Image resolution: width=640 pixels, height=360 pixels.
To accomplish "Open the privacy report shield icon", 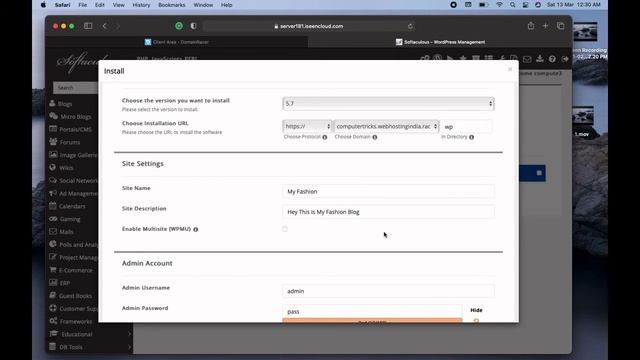I will click(x=193, y=26).
